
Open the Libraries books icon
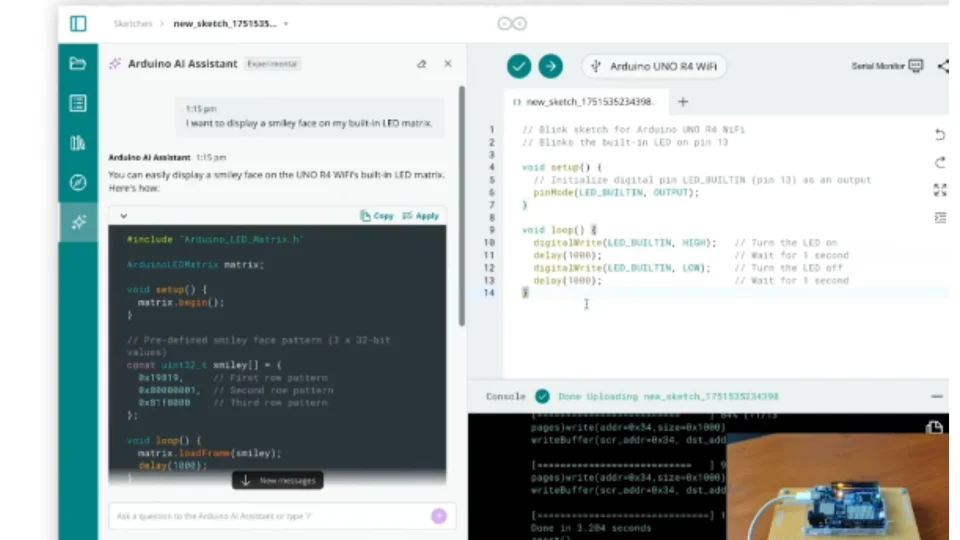(78, 143)
